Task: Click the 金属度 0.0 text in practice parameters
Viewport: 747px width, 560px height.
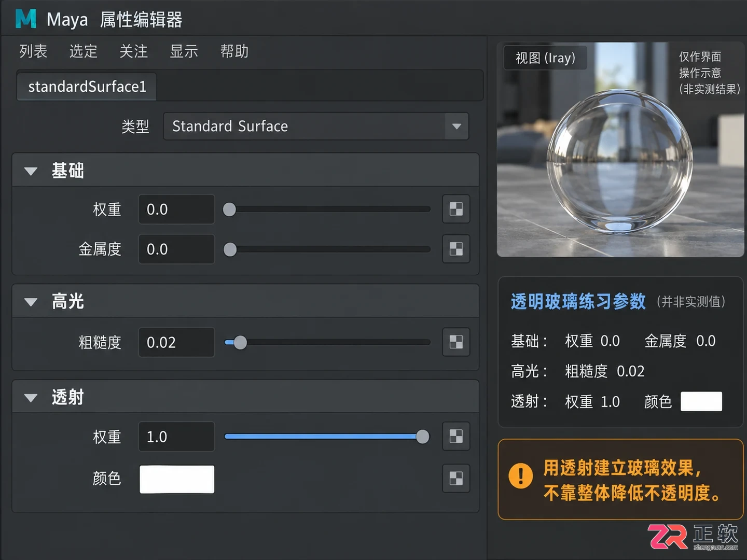Action: (x=680, y=341)
